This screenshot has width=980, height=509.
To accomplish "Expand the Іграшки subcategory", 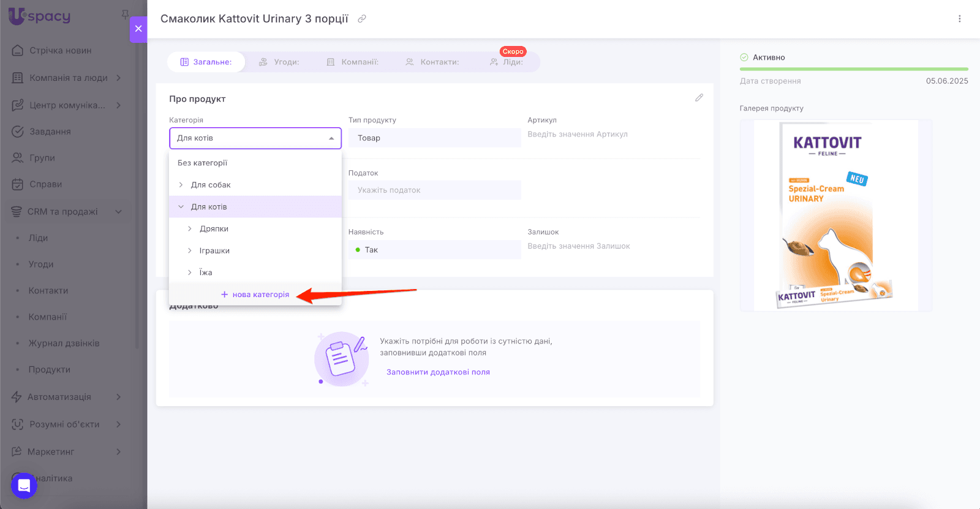I will (189, 251).
